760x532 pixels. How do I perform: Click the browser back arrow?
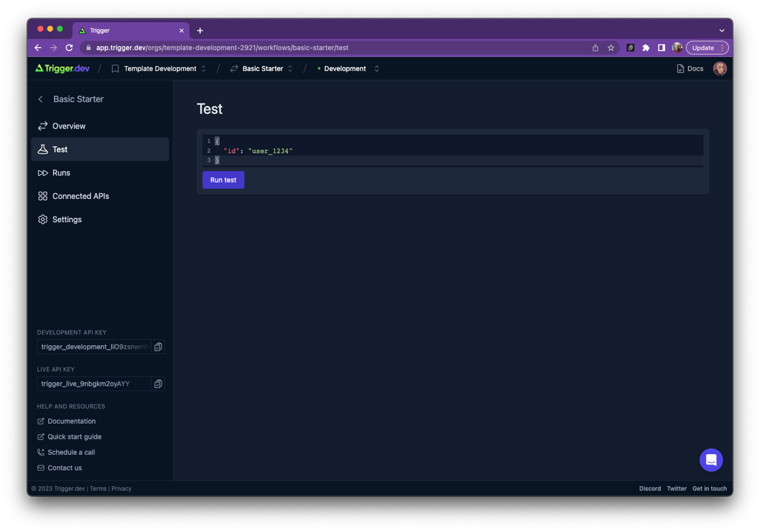[x=38, y=47]
